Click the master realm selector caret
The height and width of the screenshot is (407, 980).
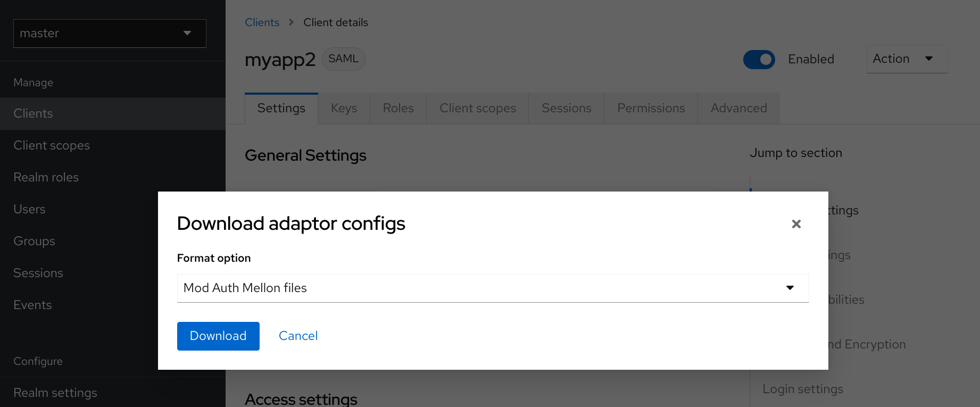[187, 33]
